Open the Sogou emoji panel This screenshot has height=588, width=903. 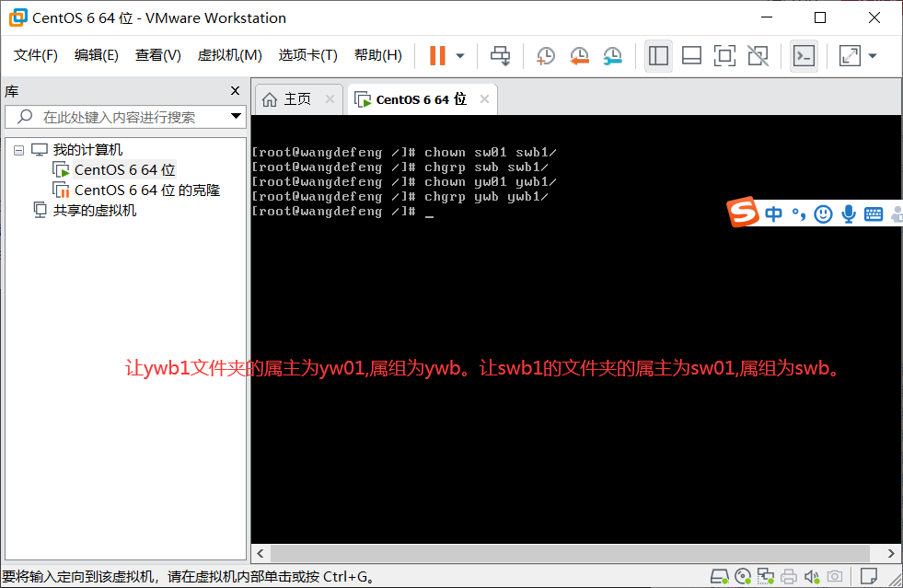point(823,214)
